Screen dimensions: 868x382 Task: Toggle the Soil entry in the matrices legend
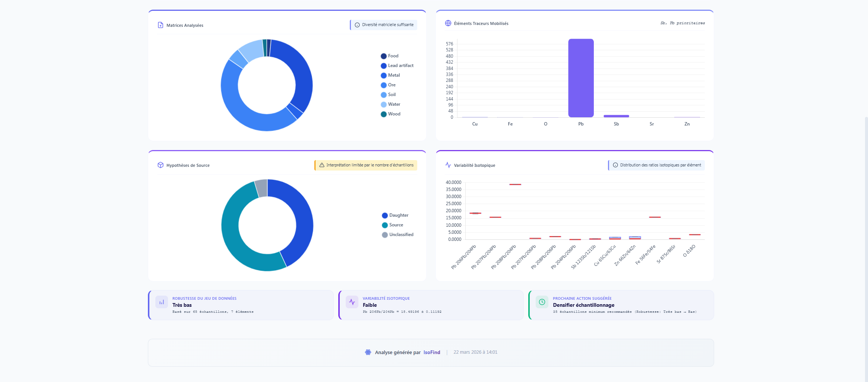click(x=392, y=94)
